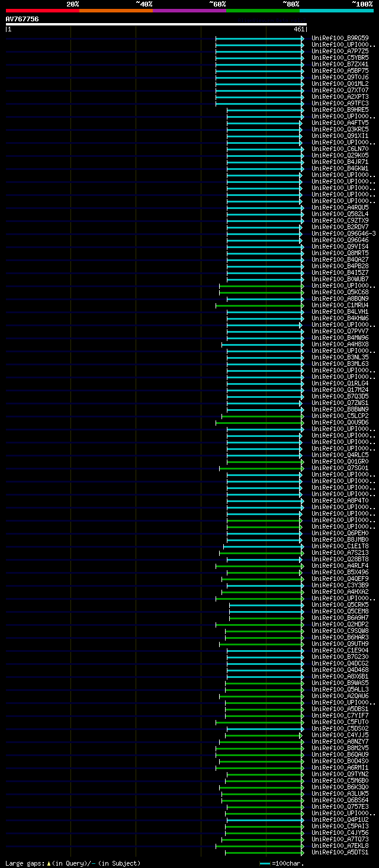Viewport: 379px width, 868px height.
Task: Open hit UniRef100_A7P7Z5
Action: [339, 52]
